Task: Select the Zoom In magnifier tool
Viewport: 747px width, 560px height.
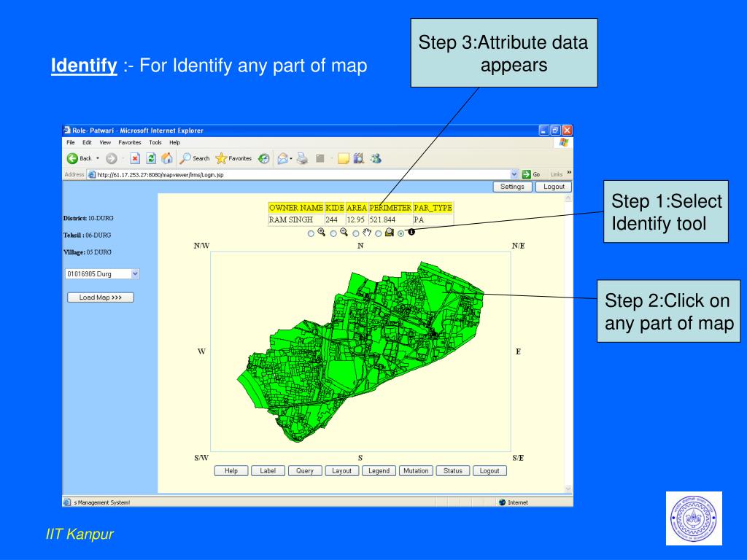Action: coord(321,232)
